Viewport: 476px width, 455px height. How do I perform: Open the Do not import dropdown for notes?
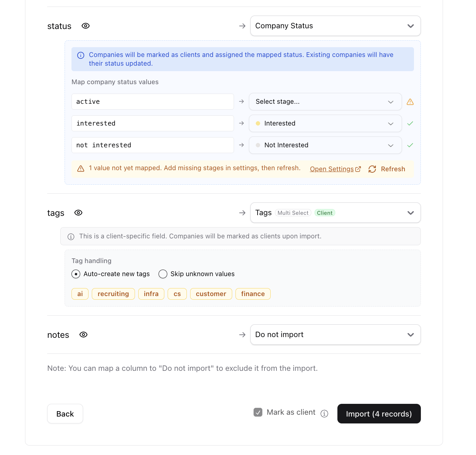(336, 335)
